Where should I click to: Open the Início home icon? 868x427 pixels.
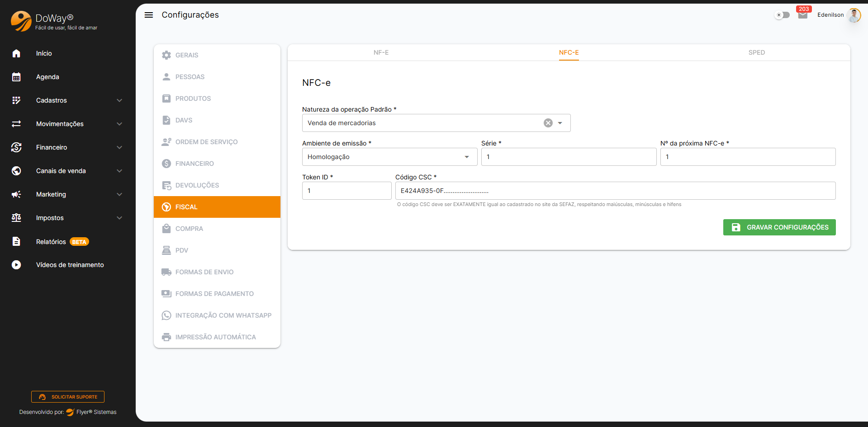[x=16, y=53]
